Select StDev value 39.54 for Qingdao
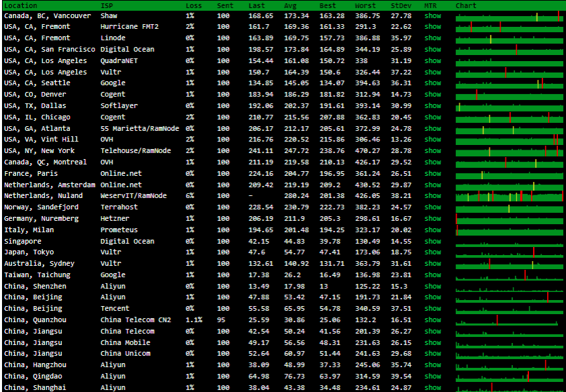The width and height of the screenshot is (566, 392). click(x=401, y=376)
